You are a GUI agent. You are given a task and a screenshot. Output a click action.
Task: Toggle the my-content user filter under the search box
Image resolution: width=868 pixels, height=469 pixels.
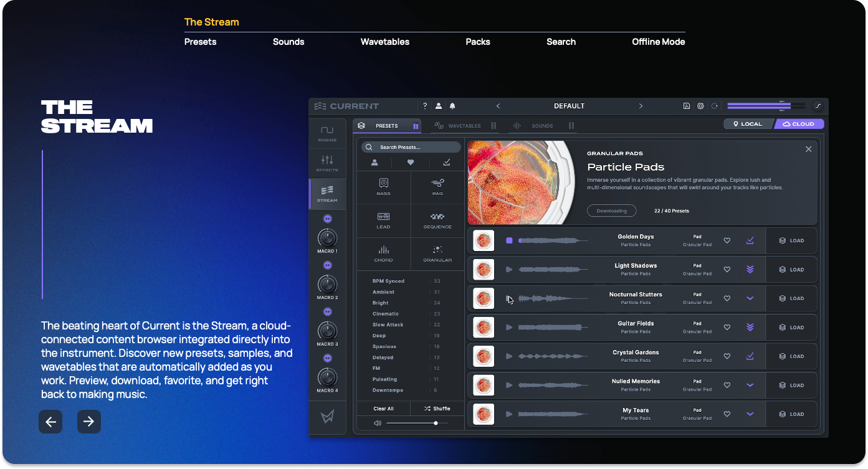pyautogui.click(x=374, y=163)
